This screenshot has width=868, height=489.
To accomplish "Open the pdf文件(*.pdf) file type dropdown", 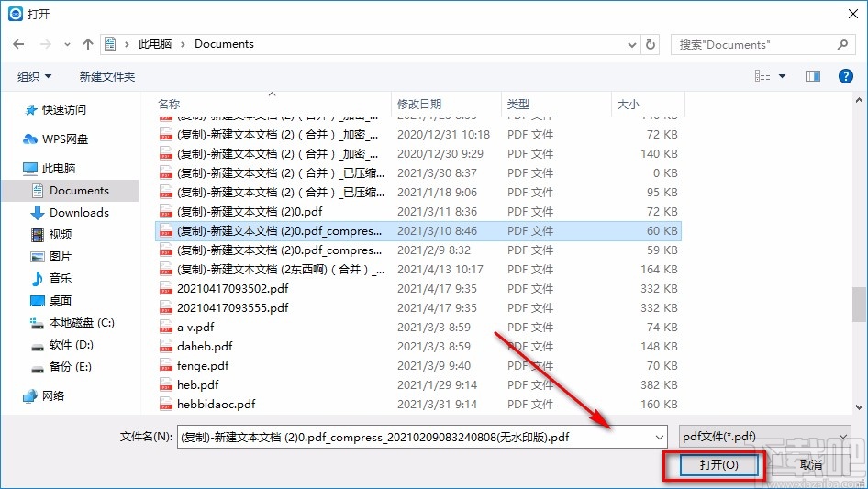I will click(764, 437).
